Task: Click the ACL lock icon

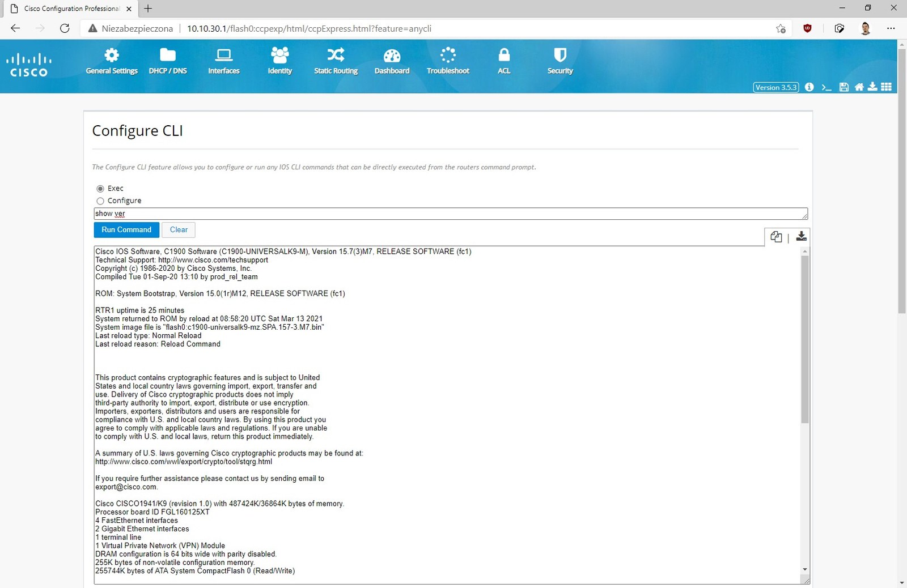Action: click(504, 56)
